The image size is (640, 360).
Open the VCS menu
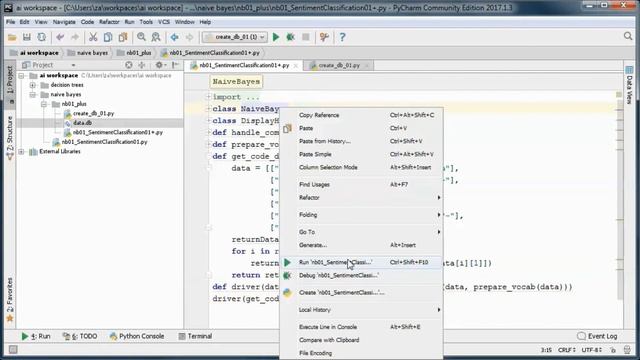tap(164, 22)
